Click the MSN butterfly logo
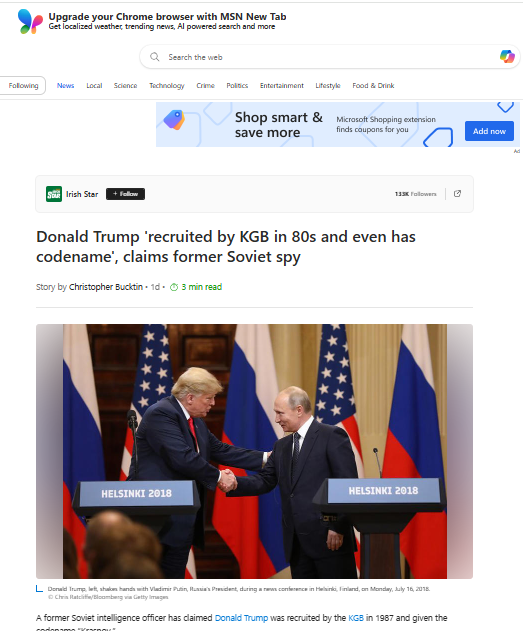The width and height of the screenshot is (523, 641). 30,21
